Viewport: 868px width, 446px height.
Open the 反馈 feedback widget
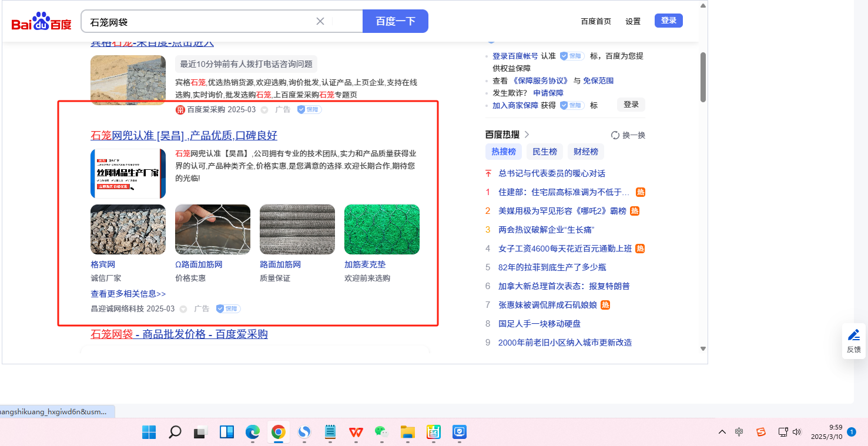[853, 341]
